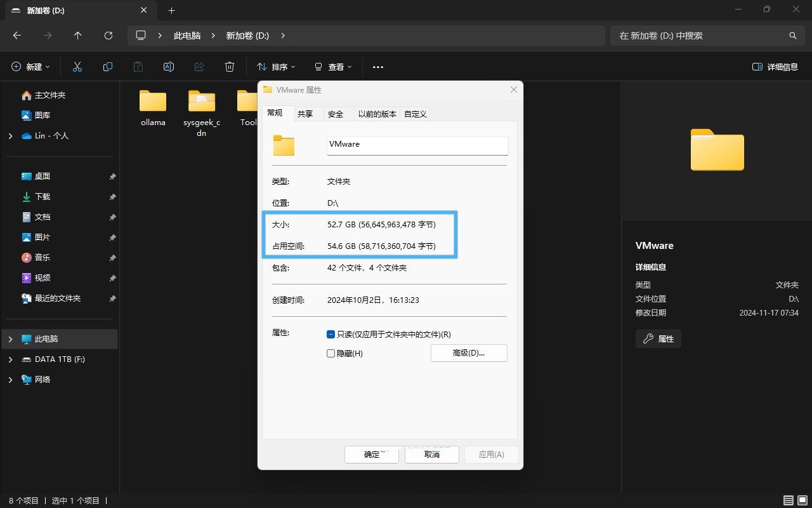Open the 排序 sort dropdown
This screenshot has height=508, width=812.
point(276,67)
